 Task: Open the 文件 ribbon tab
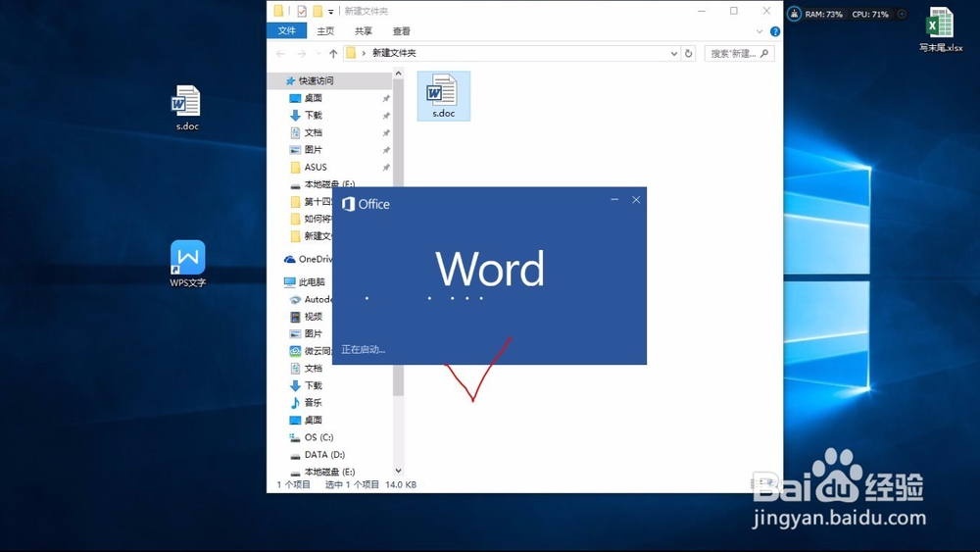click(x=287, y=30)
